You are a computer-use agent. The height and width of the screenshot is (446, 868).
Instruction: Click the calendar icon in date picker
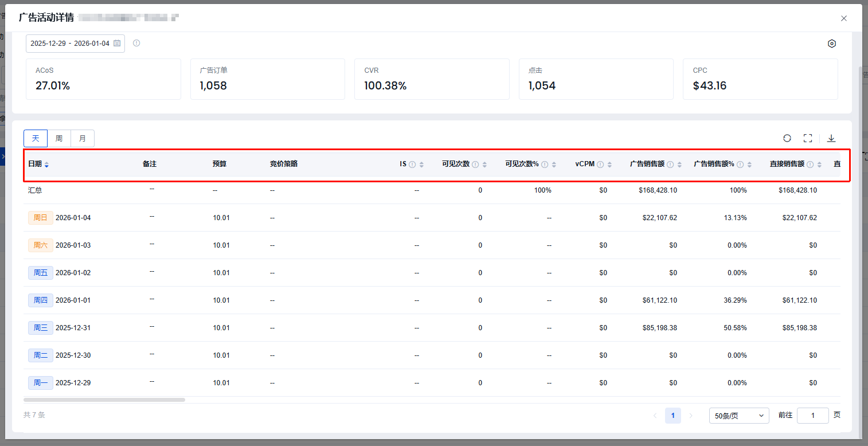click(117, 44)
